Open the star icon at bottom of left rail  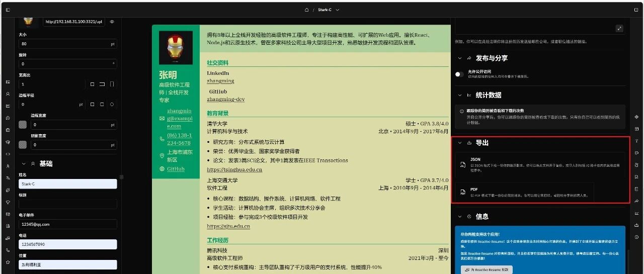8,262
